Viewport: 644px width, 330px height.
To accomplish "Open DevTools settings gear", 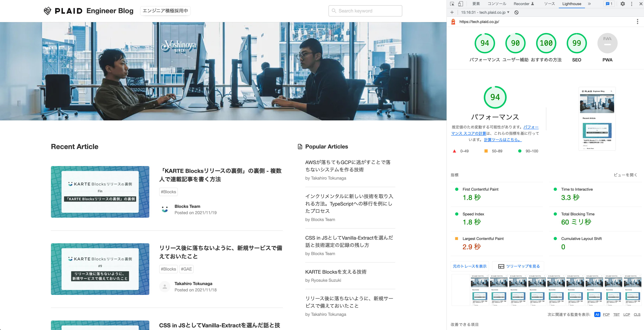I will (623, 4).
